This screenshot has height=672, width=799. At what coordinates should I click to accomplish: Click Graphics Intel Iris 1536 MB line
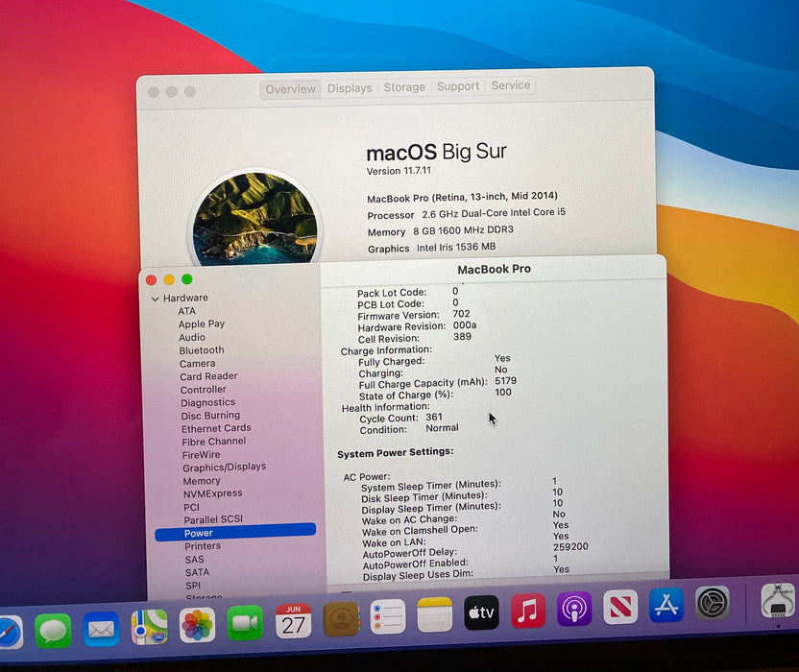click(431, 248)
